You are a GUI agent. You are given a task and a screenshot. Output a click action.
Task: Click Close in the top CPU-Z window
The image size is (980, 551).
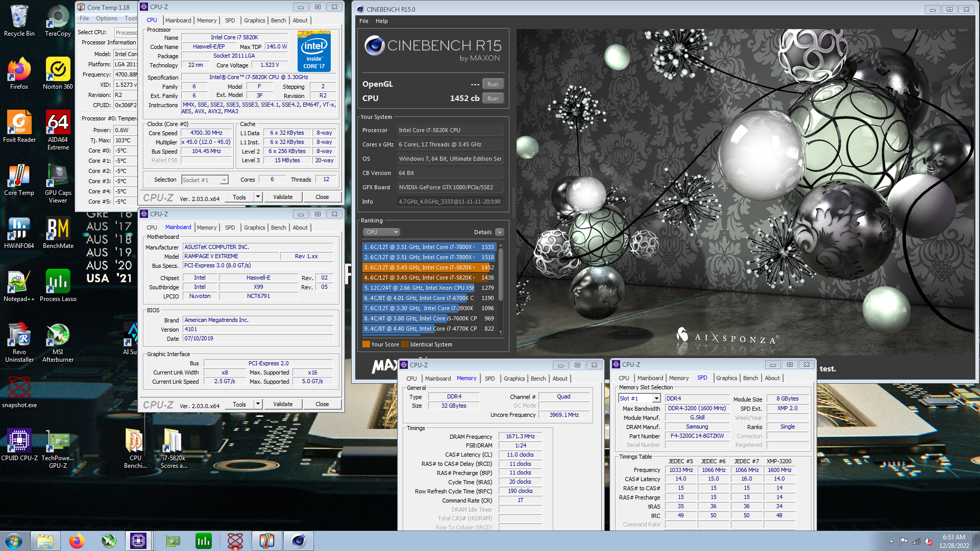click(x=322, y=197)
